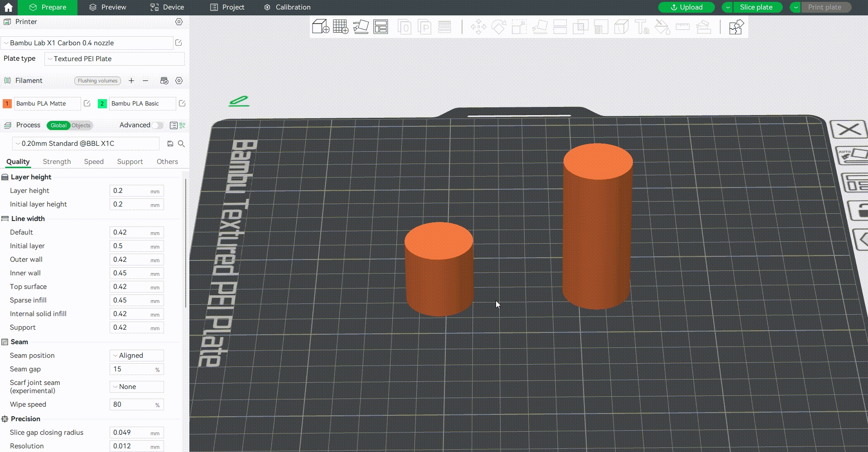868x452 pixels.
Task: Click the green filament 2 color swatch
Action: click(102, 104)
